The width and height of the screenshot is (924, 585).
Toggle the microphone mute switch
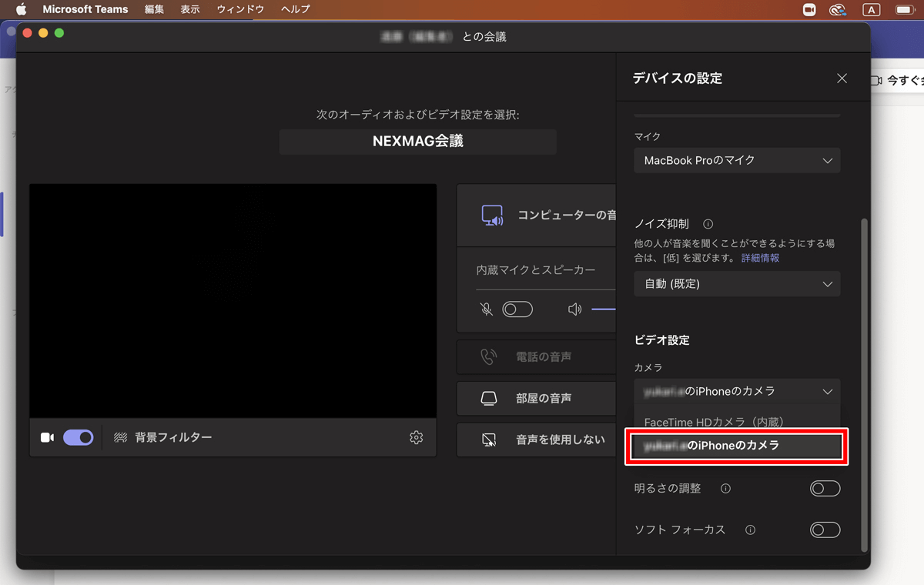[517, 309]
